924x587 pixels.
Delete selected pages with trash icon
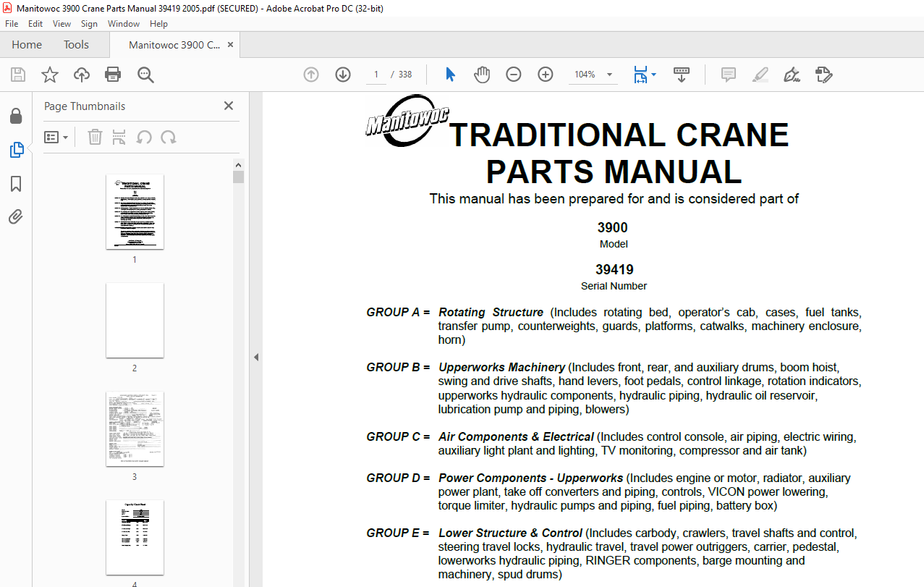[95, 137]
